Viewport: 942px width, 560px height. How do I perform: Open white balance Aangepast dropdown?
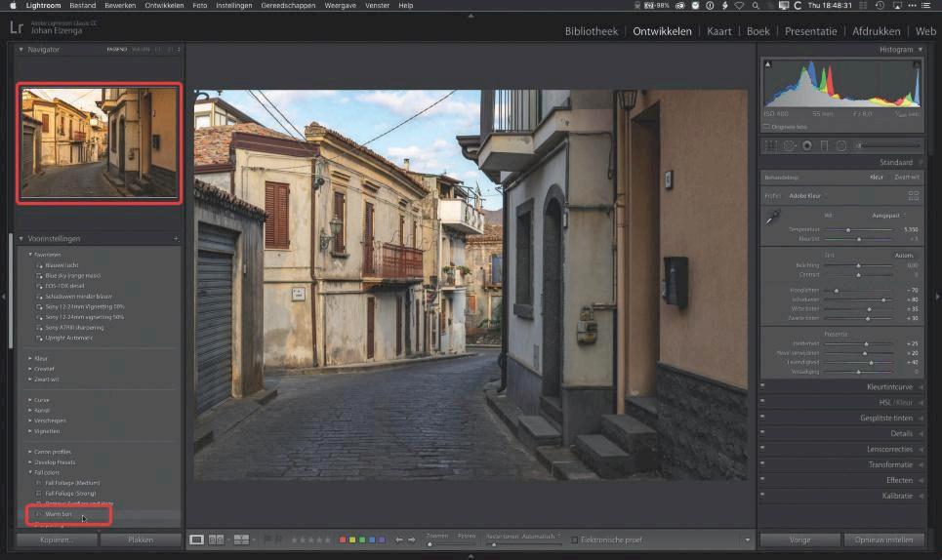[888, 215]
